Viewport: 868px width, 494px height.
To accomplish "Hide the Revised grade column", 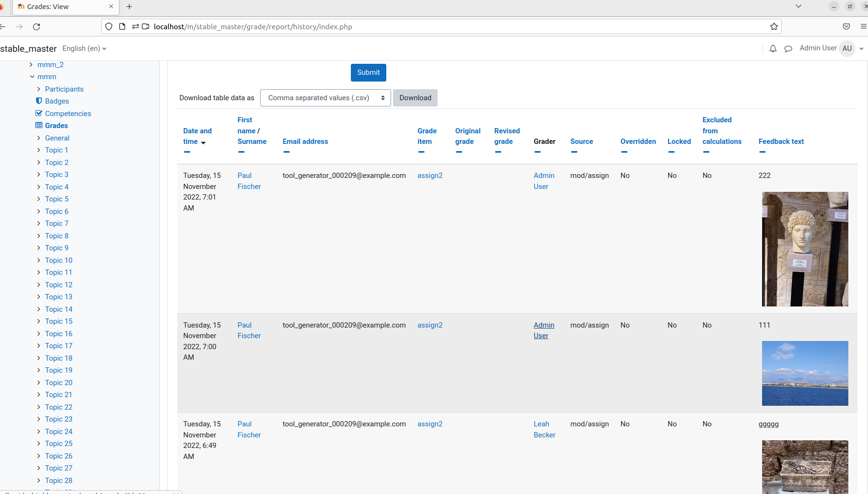I will pos(498,152).
